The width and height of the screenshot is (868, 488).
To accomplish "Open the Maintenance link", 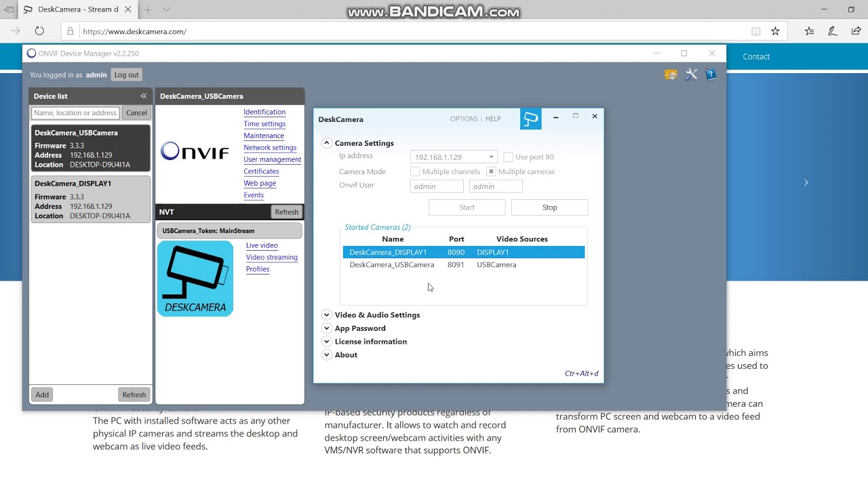I will (264, 136).
